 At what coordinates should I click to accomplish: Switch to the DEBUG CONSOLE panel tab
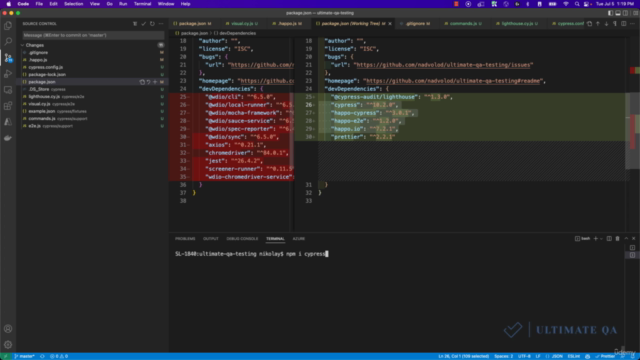pyautogui.click(x=242, y=239)
